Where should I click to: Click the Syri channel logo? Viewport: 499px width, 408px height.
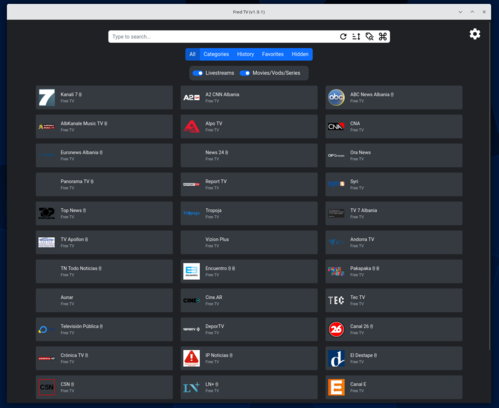(x=336, y=184)
